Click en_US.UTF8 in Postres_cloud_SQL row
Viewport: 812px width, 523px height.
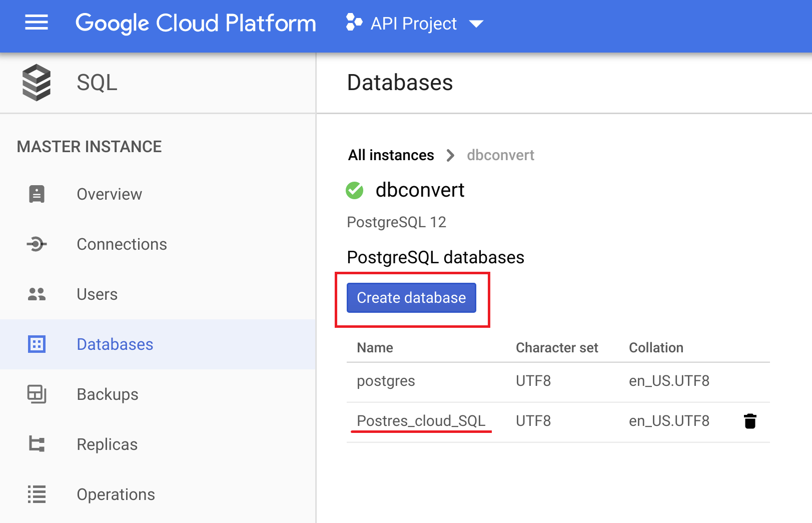(x=669, y=421)
